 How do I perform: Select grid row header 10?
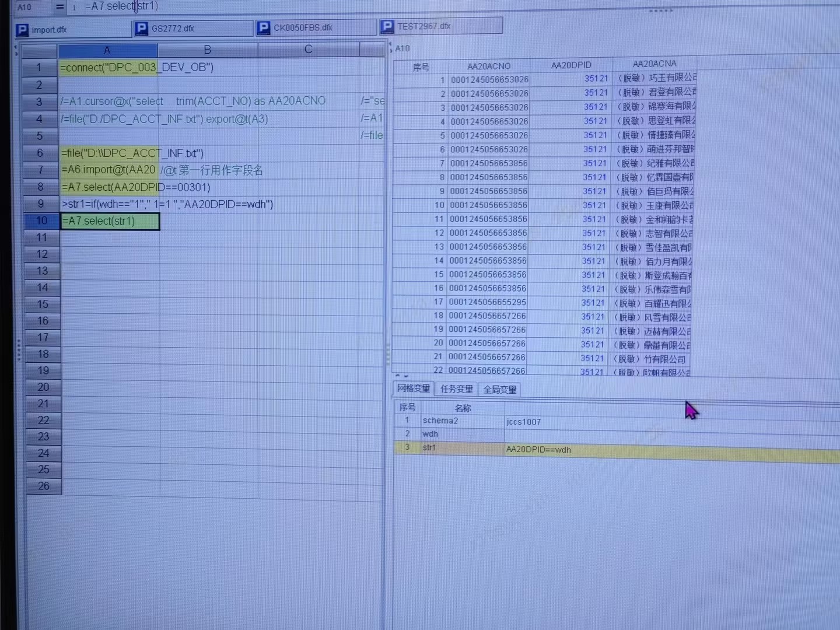[41, 220]
